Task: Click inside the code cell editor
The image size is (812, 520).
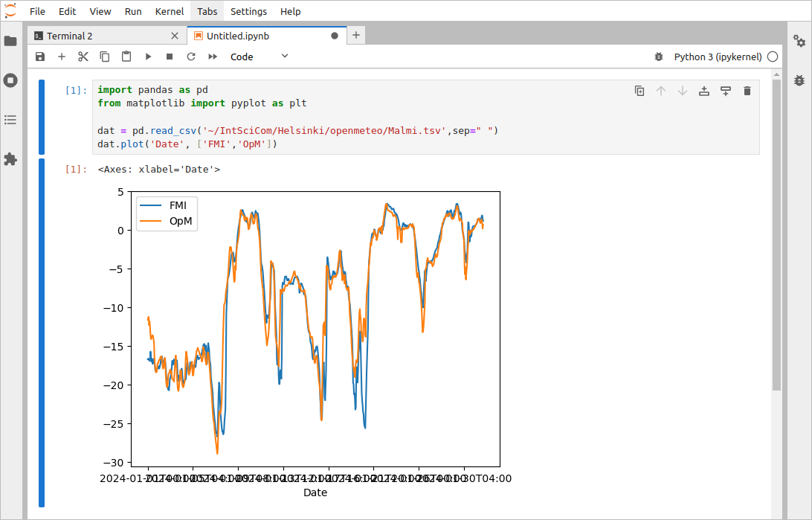Action: 425,117
